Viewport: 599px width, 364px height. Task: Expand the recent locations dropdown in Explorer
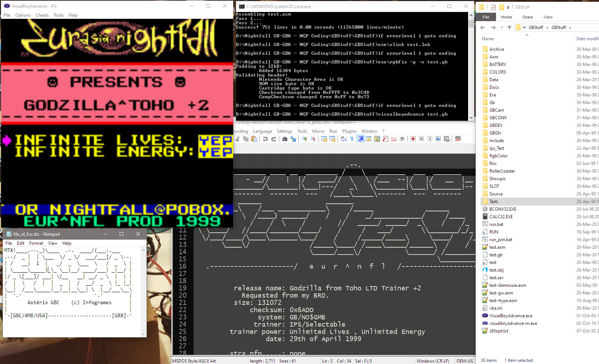[502, 28]
